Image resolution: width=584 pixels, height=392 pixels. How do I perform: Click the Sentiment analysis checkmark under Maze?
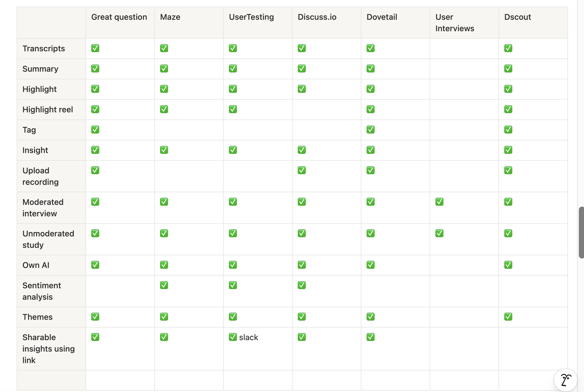(x=164, y=285)
